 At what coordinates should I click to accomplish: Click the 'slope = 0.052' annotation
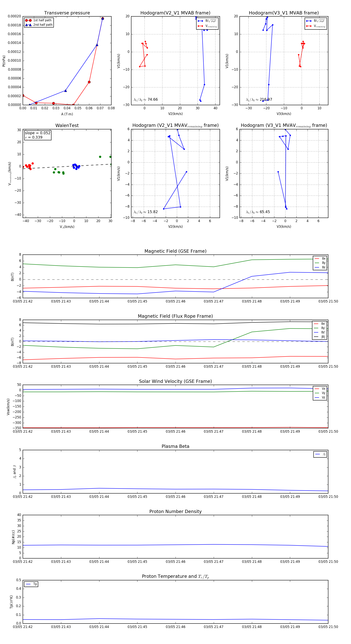(x=38, y=133)
